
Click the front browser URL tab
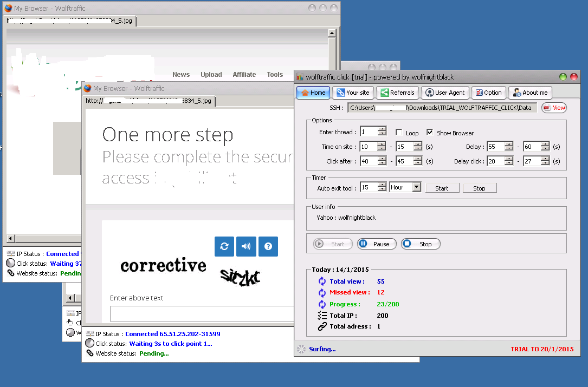(148, 101)
